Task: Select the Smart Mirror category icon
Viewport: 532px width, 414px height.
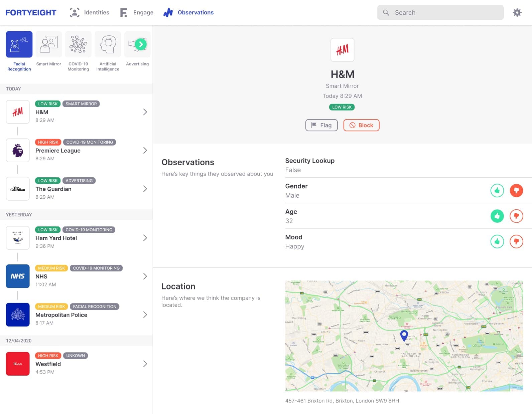Action: 49,44
